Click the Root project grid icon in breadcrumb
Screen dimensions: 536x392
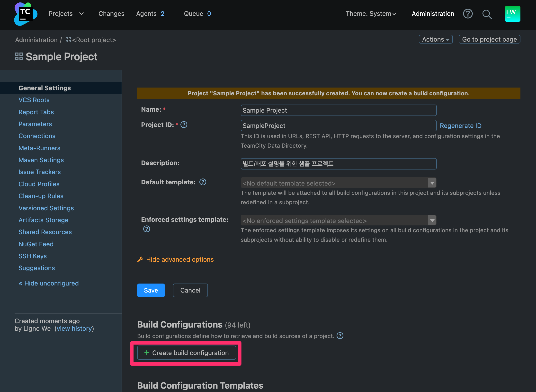(68, 40)
